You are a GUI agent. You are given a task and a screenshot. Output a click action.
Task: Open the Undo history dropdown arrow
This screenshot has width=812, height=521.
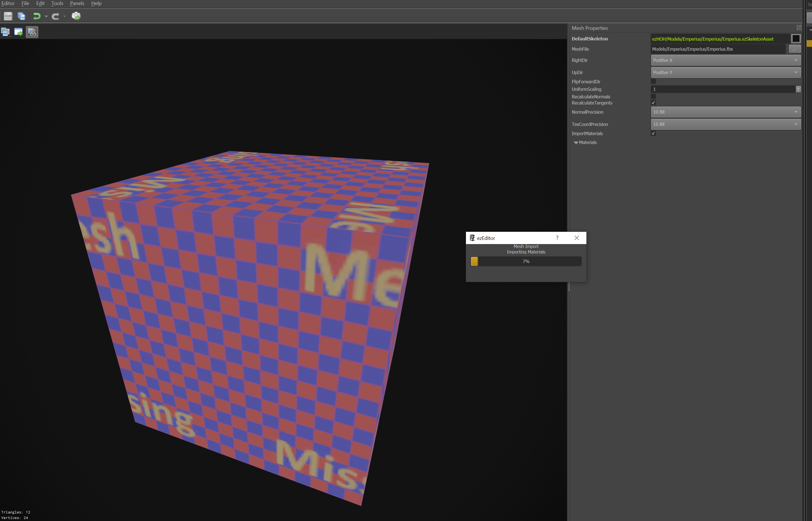tap(46, 16)
